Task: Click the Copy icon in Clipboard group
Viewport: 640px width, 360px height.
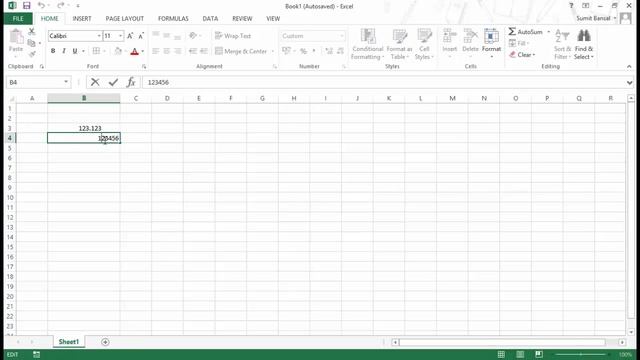Action: click(31, 43)
